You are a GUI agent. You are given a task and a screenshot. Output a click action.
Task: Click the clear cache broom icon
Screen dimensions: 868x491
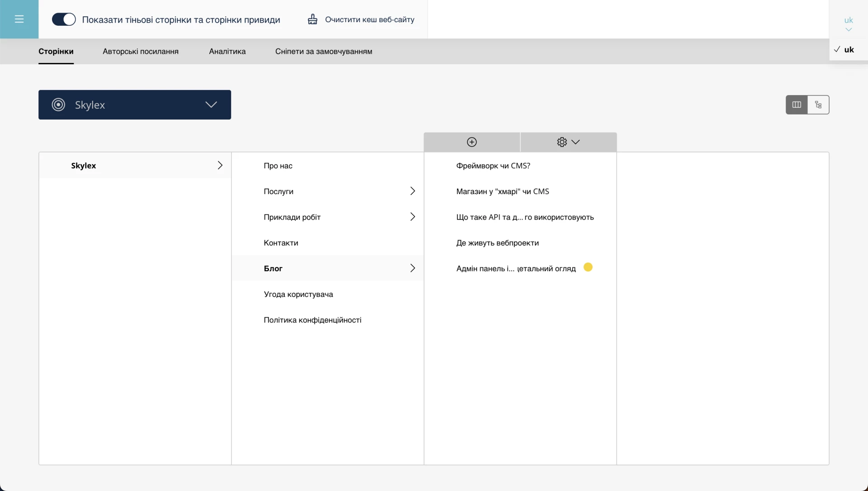point(312,19)
